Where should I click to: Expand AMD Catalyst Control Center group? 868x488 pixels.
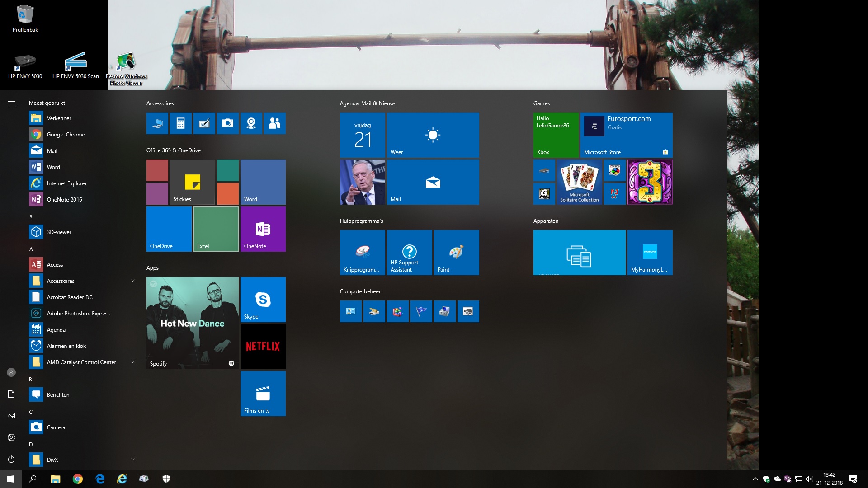click(x=132, y=361)
